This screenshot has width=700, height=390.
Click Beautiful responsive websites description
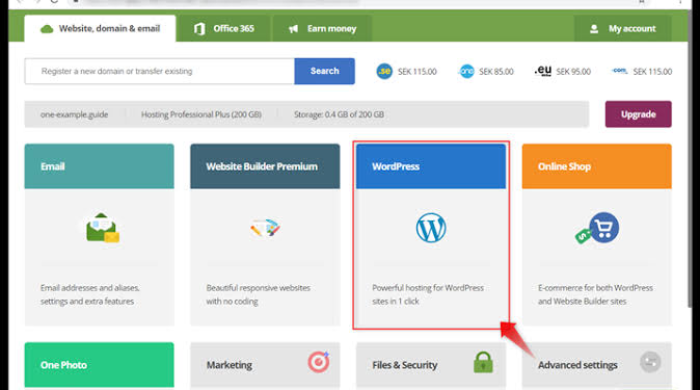pyautogui.click(x=258, y=295)
